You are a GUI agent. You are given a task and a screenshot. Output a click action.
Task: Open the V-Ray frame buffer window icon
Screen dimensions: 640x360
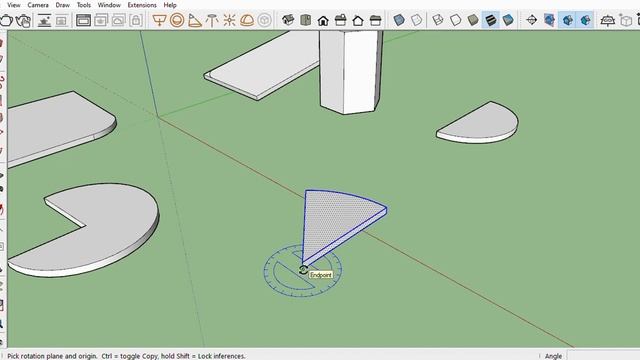click(83, 20)
